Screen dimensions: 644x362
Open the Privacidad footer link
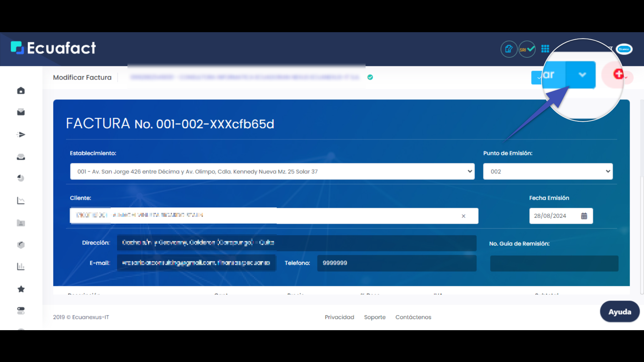coord(339,317)
